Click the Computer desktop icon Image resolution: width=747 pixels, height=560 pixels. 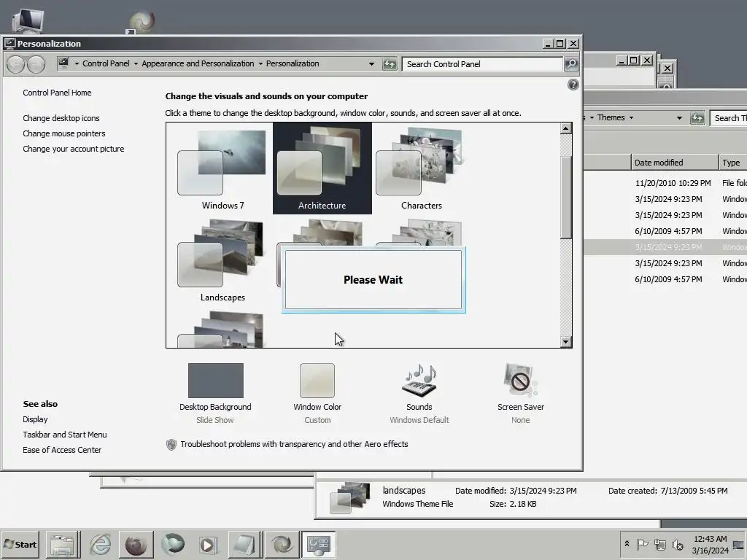click(x=28, y=20)
